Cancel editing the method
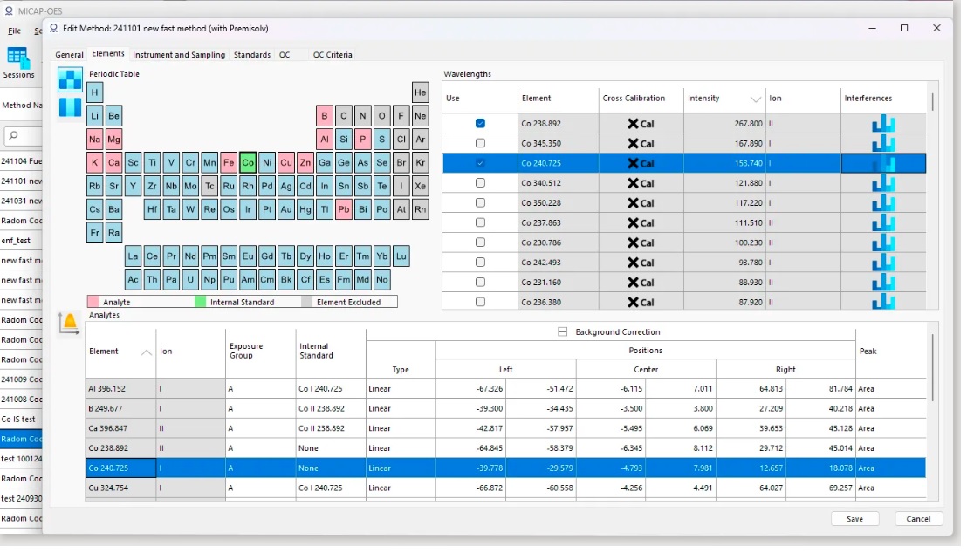 coord(918,519)
